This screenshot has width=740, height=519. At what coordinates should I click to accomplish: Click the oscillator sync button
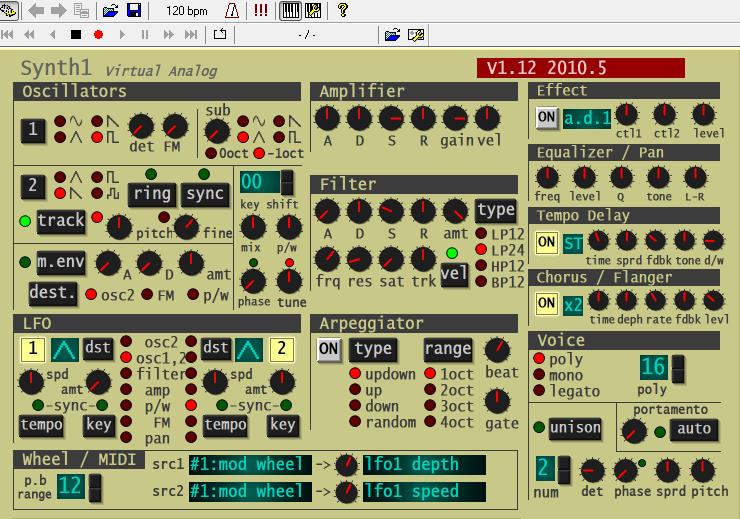click(x=205, y=194)
